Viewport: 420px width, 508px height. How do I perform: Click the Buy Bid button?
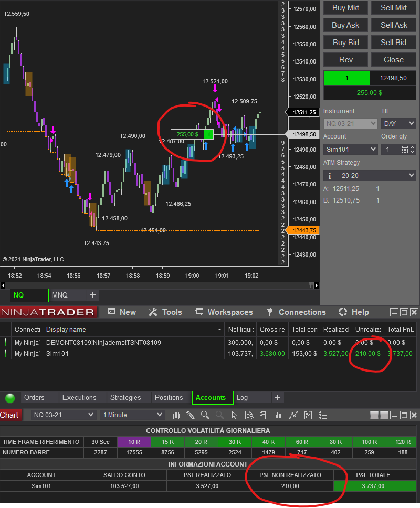pos(346,43)
